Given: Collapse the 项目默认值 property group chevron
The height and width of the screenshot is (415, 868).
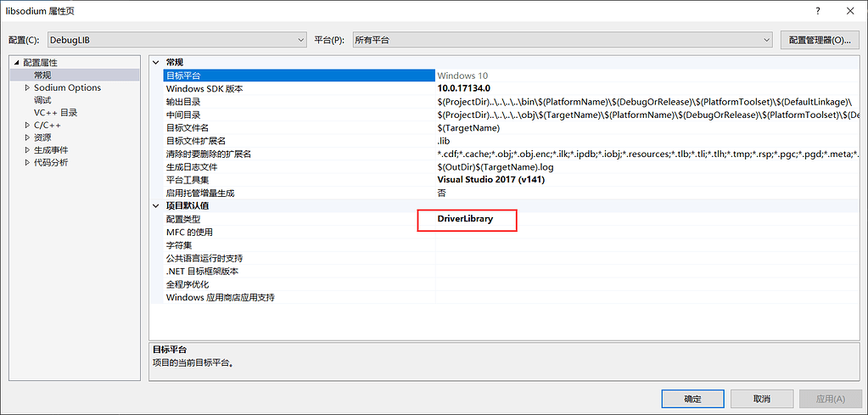Looking at the screenshot, I should point(155,205).
